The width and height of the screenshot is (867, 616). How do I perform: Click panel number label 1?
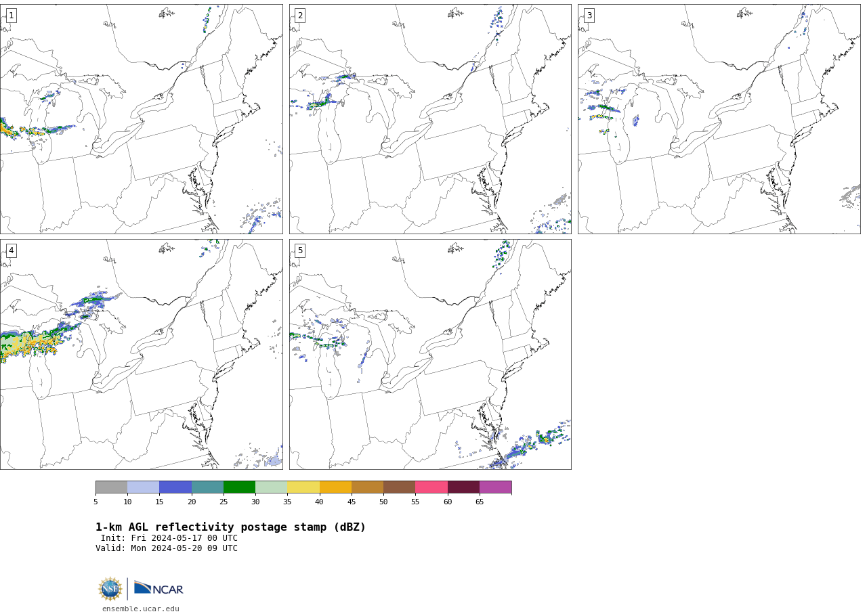(x=11, y=16)
